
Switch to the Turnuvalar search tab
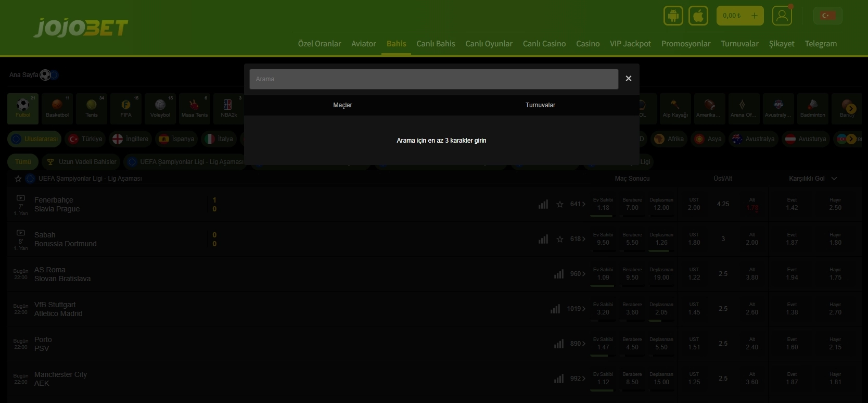[540, 105]
